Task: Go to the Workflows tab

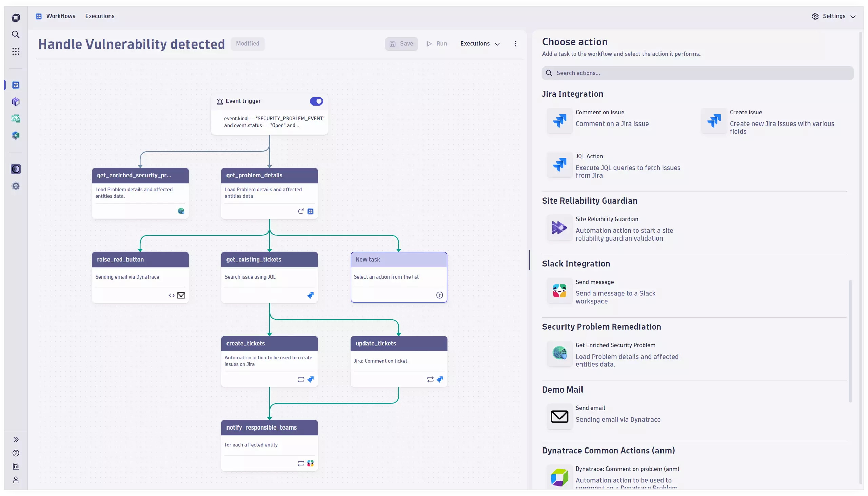Action: pos(60,16)
